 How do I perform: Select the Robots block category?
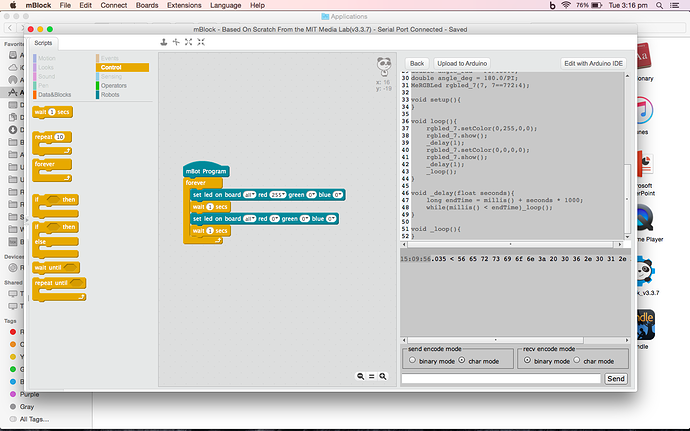point(108,95)
